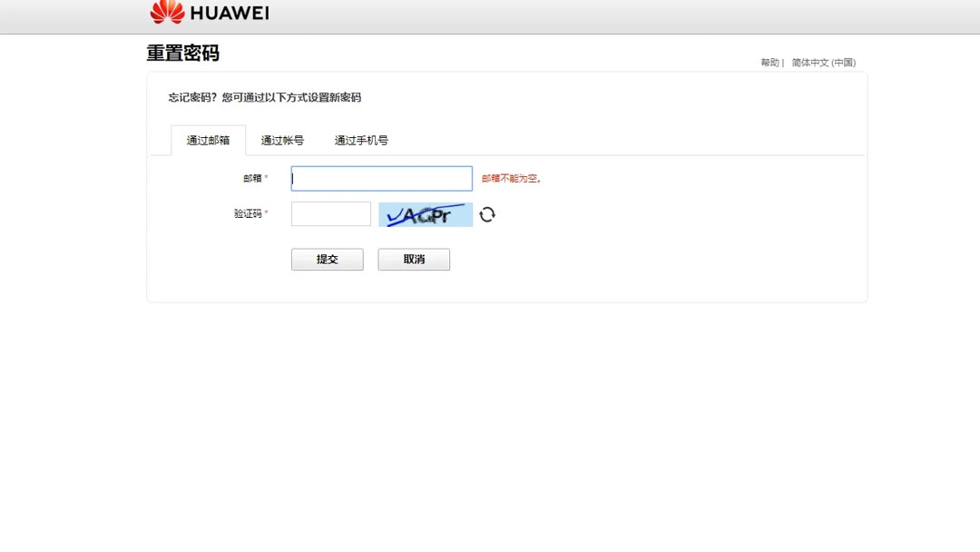Click the 取消 cancel button

click(414, 259)
